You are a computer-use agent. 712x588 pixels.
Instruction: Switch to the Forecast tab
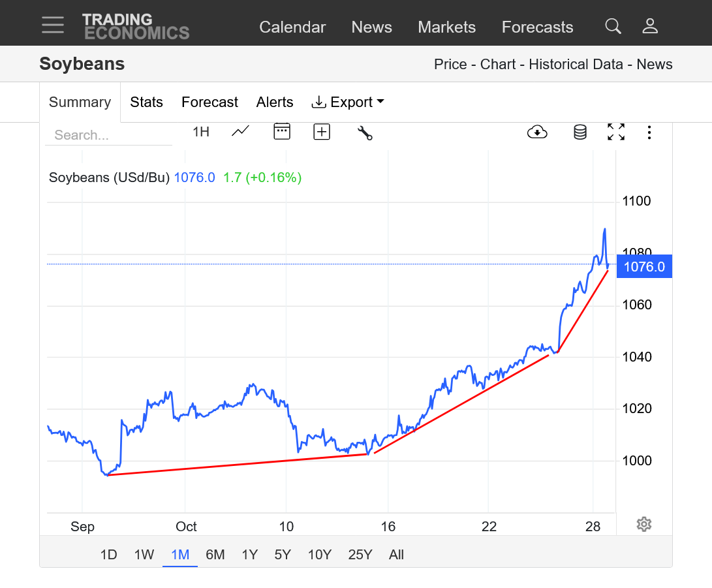point(209,102)
